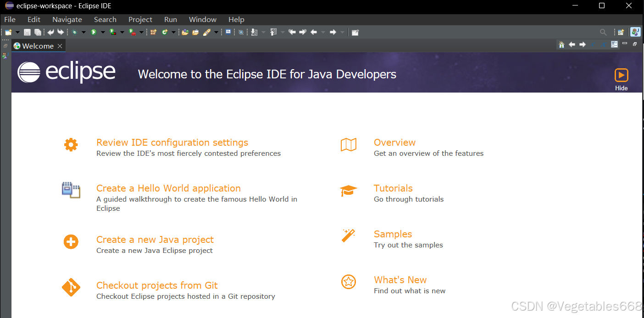This screenshot has height=318, width=644.
Task: Click the Tutorials link
Action: tap(393, 188)
